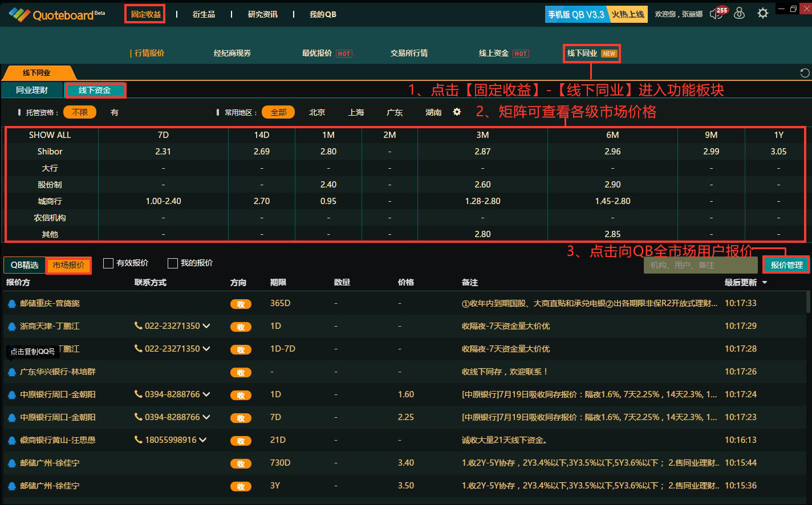This screenshot has width=812, height=505.
Task: Click QQ icon for 邮储重庆-曾旖旎
Action: click(11, 304)
